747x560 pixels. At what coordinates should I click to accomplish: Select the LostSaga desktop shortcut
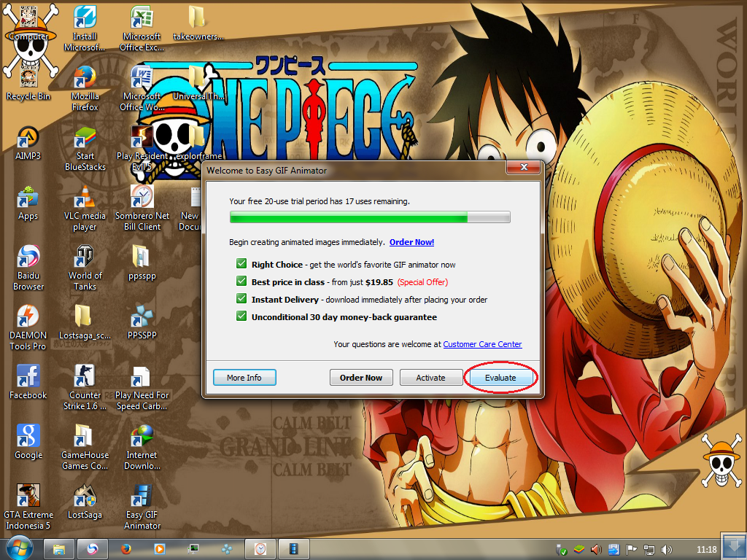click(x=85, y=502)
